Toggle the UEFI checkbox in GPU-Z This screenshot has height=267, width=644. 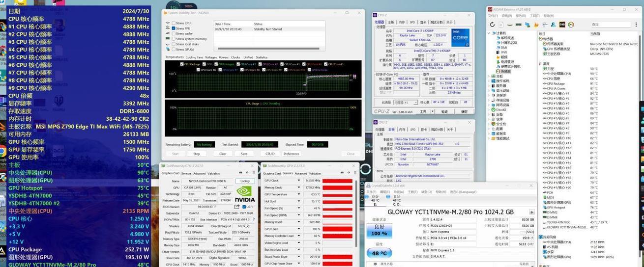(x=244, y=207)
